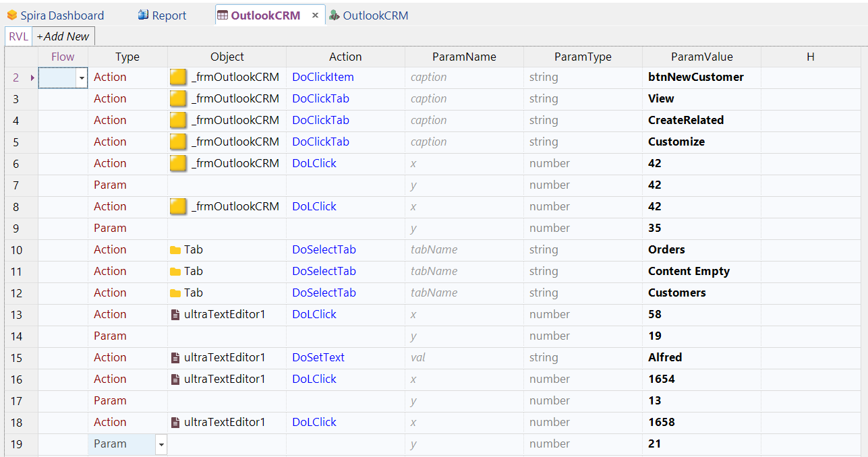868x457 pixels.
Task: Click the Spira Dashboard tab icon
Action: click(12, 15)
